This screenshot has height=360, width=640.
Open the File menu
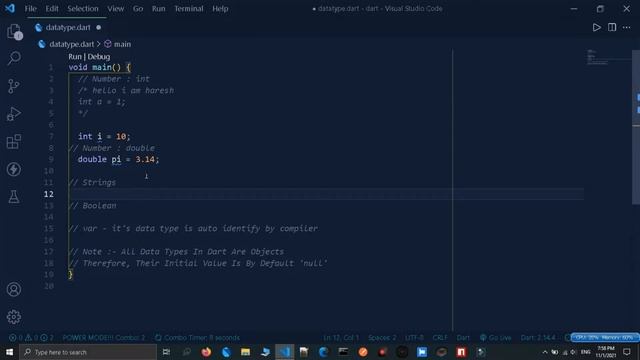click(31, 9)
